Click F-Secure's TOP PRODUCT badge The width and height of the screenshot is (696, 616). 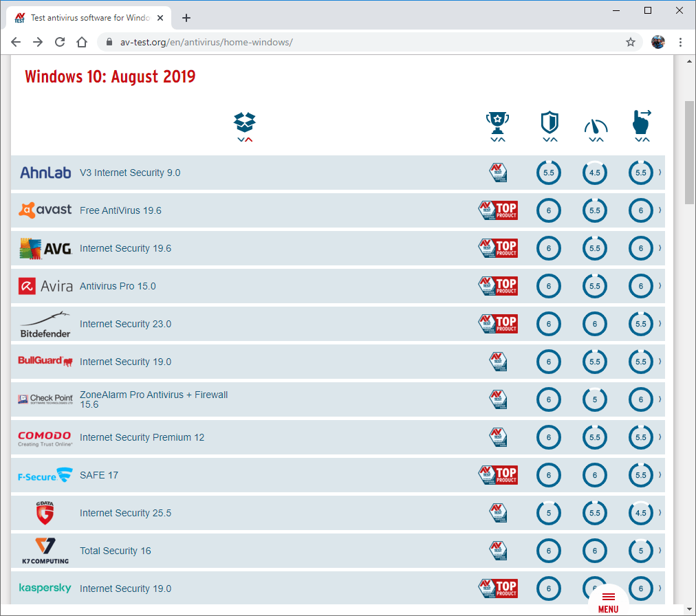(x=498, y=475)
